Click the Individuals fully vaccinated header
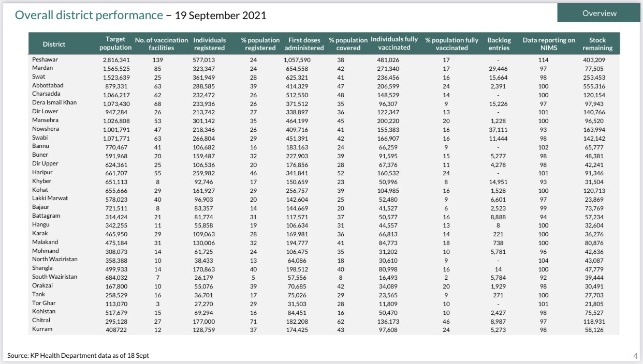The height and width of the screenshot is (364, 643). [394, 43]
